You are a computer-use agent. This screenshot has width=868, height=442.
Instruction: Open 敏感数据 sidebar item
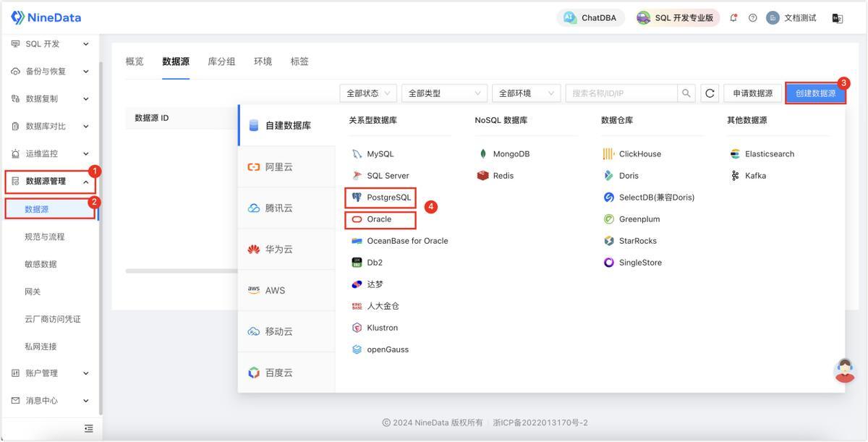pyautogui.click(x=41, y=264)
